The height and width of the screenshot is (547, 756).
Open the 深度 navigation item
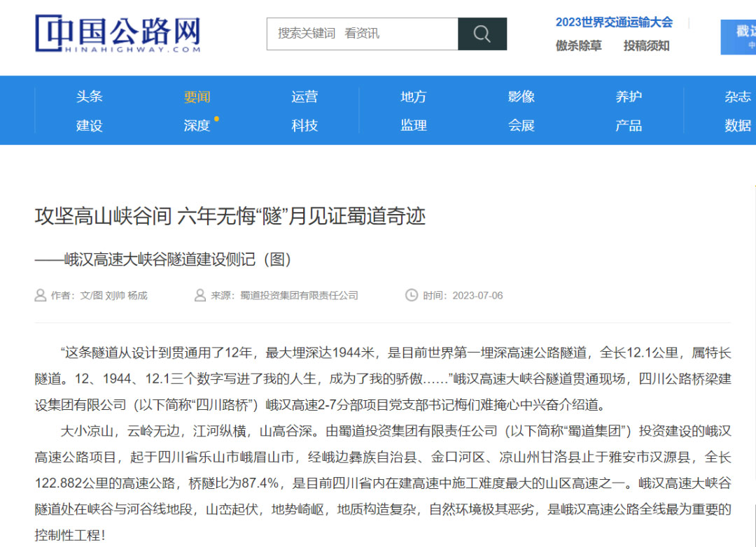197,125
